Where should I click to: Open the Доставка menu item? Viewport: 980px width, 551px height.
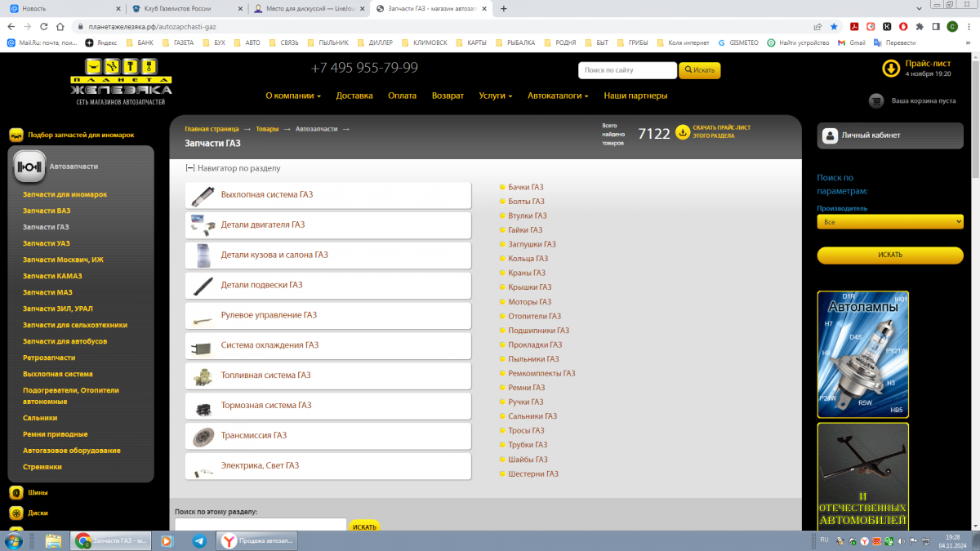pos(354,96)
